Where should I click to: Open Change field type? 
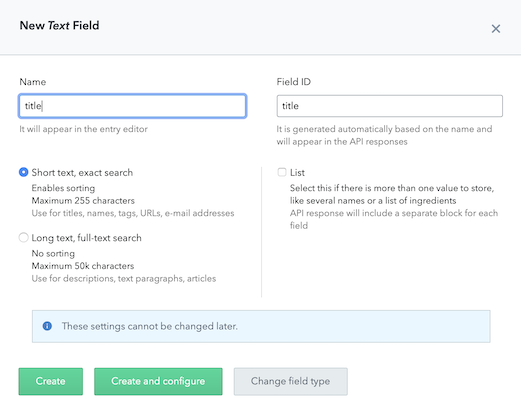click(x=291, y=381)
